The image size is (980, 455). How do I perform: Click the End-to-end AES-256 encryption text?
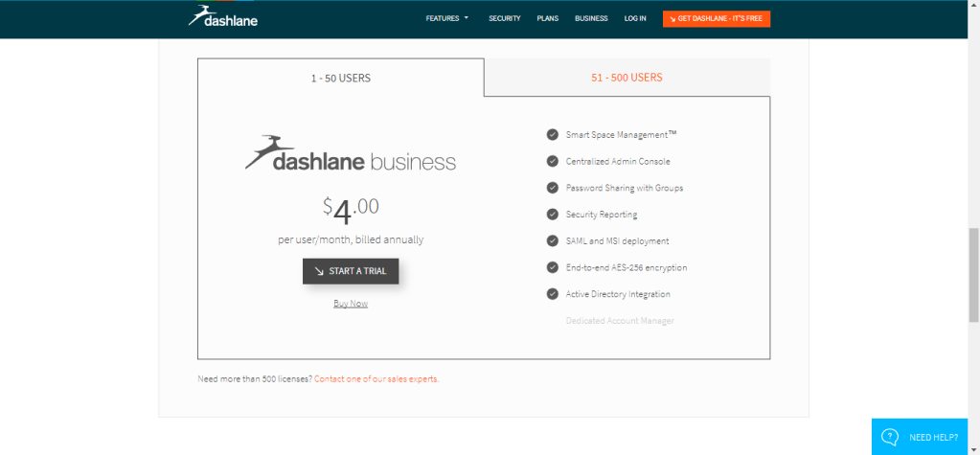coord(627,267)
